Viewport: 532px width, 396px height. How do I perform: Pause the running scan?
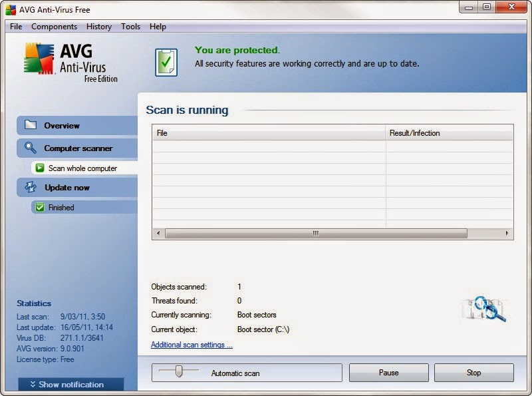coord(389,373)
